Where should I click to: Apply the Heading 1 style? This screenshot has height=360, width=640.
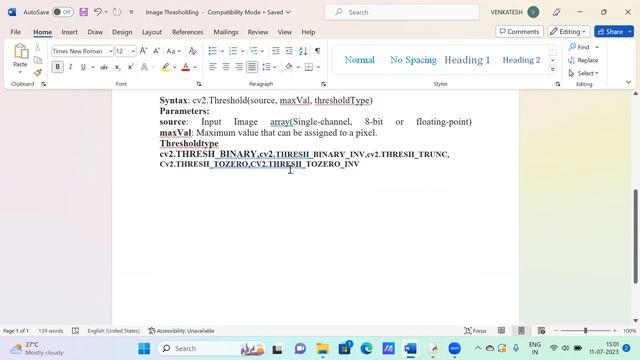point(467,60)
